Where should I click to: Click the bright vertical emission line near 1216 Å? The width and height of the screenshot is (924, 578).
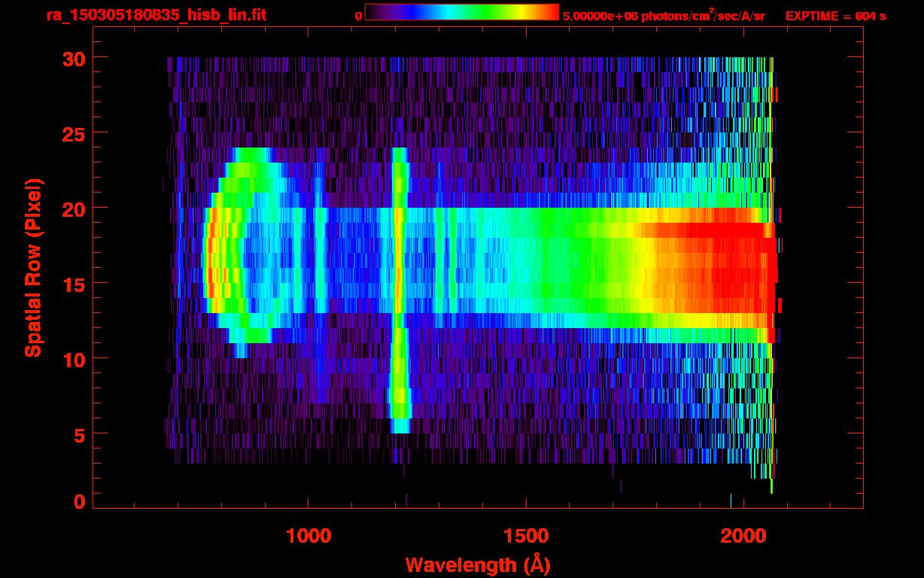[x=400, y=290]
